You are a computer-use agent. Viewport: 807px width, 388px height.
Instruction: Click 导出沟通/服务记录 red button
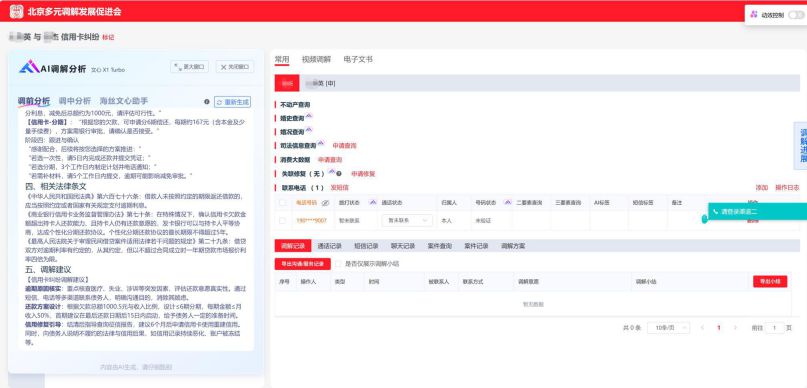(303, 263)
